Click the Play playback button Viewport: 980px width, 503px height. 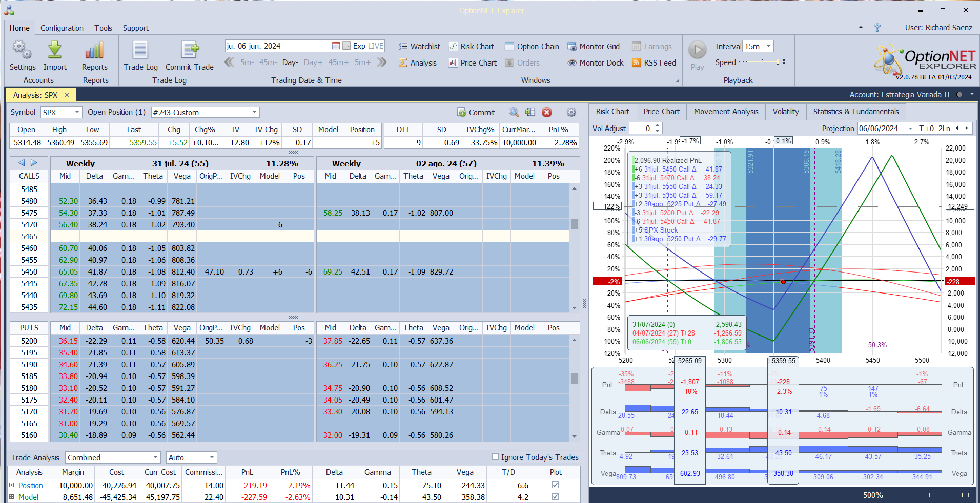tap(697, 50)
